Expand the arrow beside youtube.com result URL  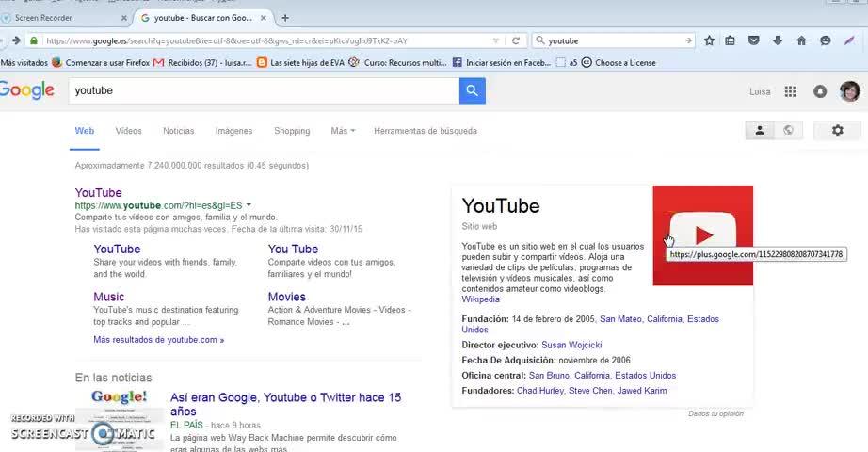click(249, 205)
